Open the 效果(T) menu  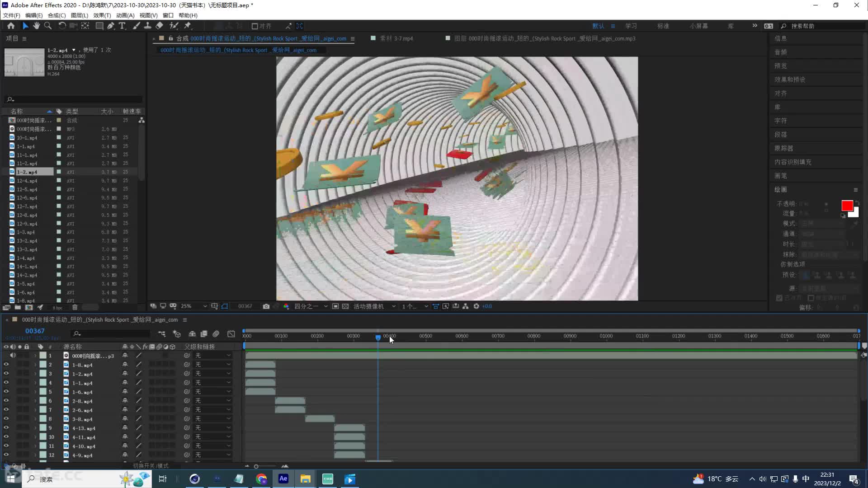tap(102, 15)
